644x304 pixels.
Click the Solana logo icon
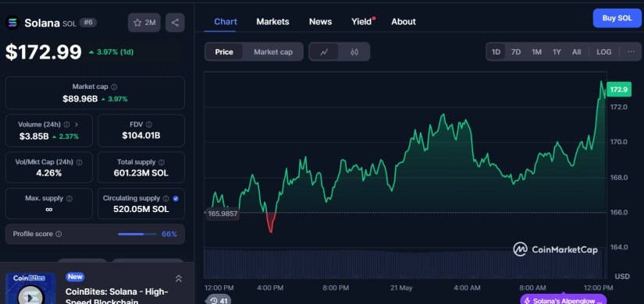(12, 23)
